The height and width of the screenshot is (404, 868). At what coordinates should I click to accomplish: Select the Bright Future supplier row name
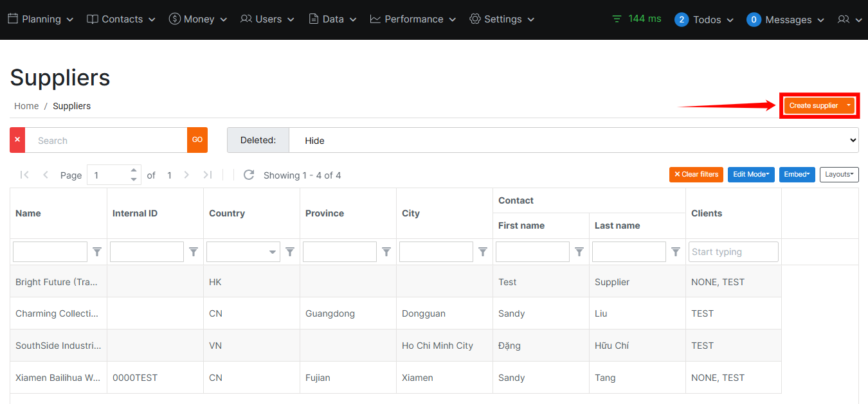pos(57,282)
